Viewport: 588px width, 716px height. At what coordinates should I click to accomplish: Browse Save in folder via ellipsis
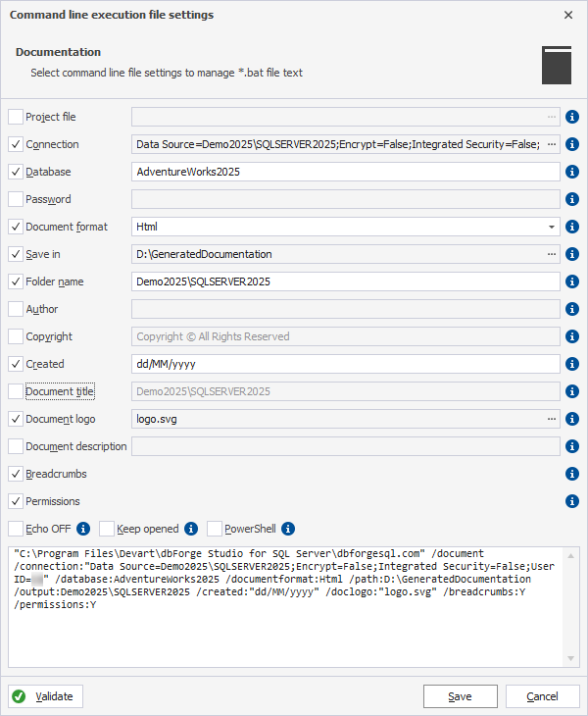point(552,254)
